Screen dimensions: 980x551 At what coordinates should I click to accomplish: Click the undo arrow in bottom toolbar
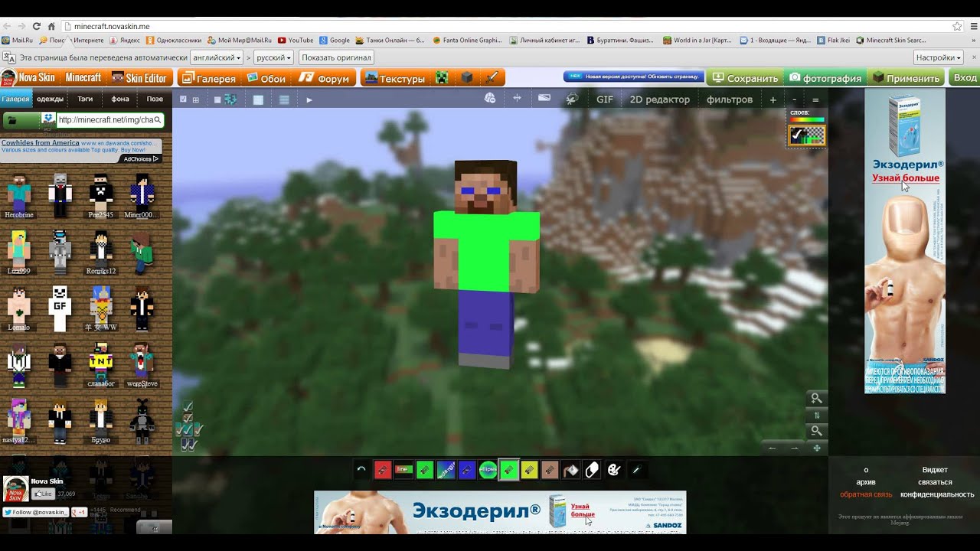[x=361, y=471]
